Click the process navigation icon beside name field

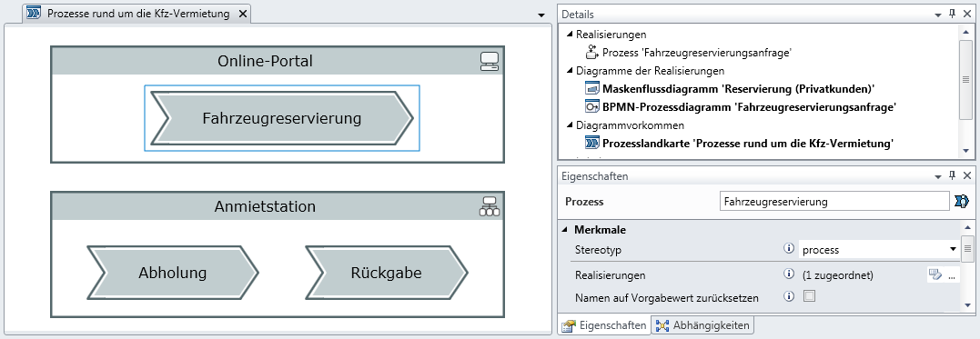[x=962, y=201]
